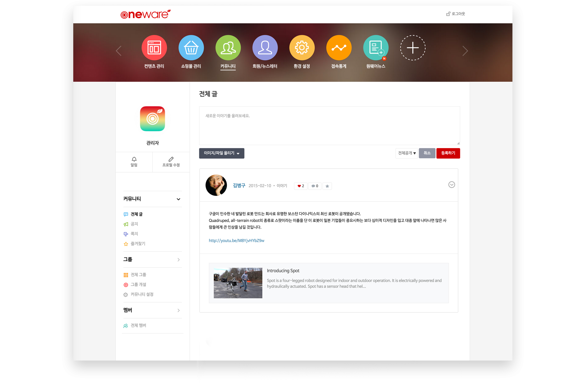Click 김병구's profile photo
The width and height of the screenshot is (586, 392).
click(x=216, y=185)
